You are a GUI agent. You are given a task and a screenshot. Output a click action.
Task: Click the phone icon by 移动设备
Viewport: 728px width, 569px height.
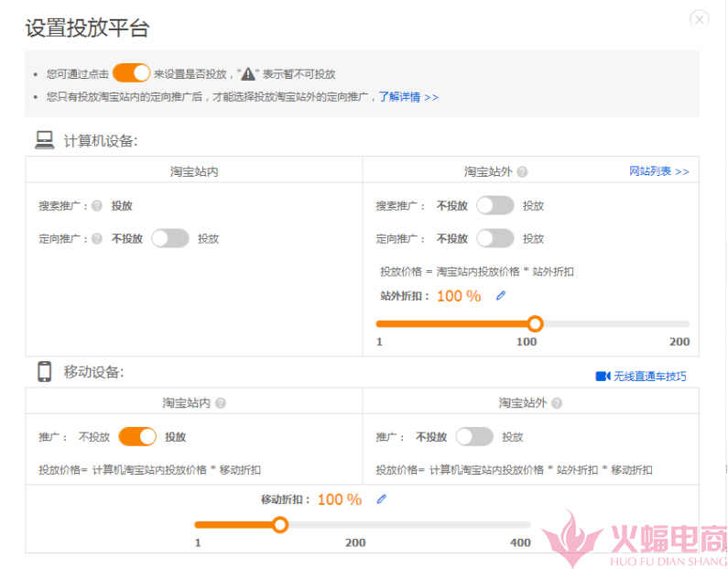45,371
